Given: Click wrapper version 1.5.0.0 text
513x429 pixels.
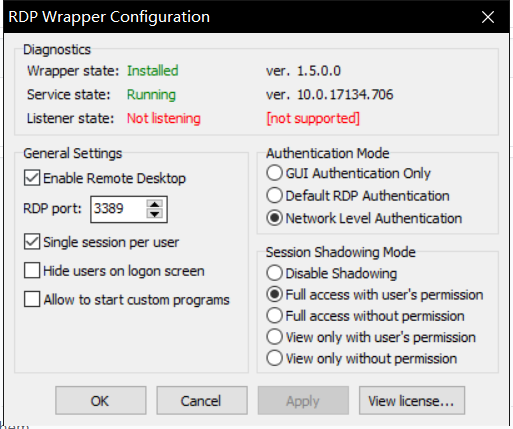Looking at the screenshot, I should (x=319, y=71).
